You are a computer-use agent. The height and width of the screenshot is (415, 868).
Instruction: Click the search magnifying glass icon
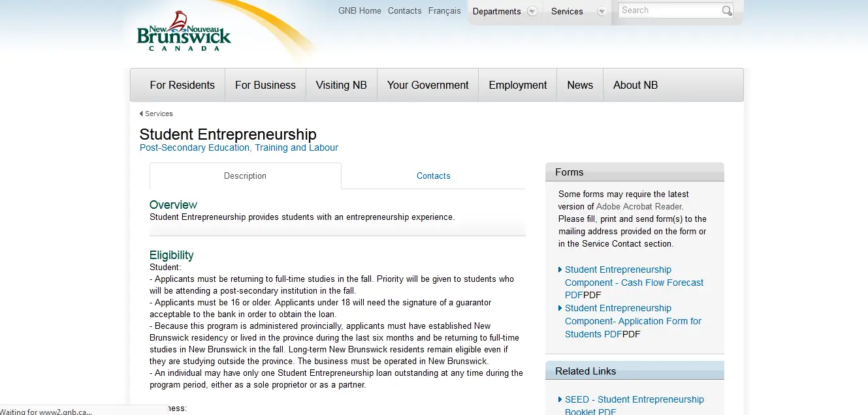(726, 10)
